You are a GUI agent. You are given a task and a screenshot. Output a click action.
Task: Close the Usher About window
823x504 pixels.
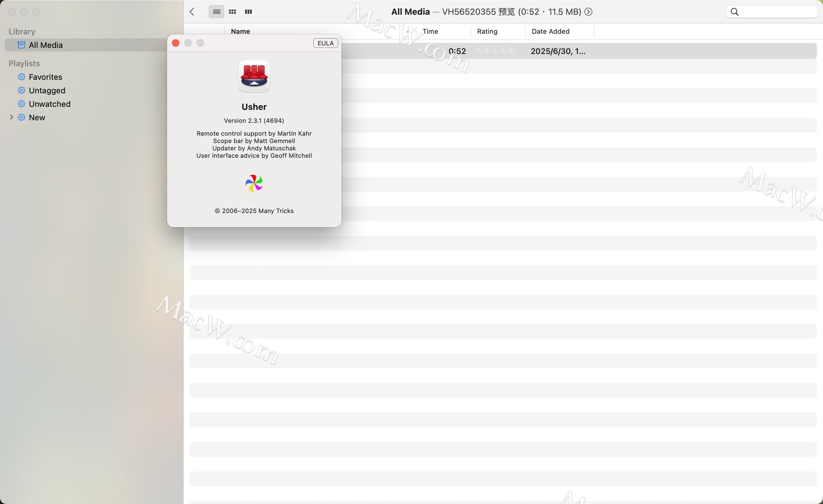tap(175, 43)
